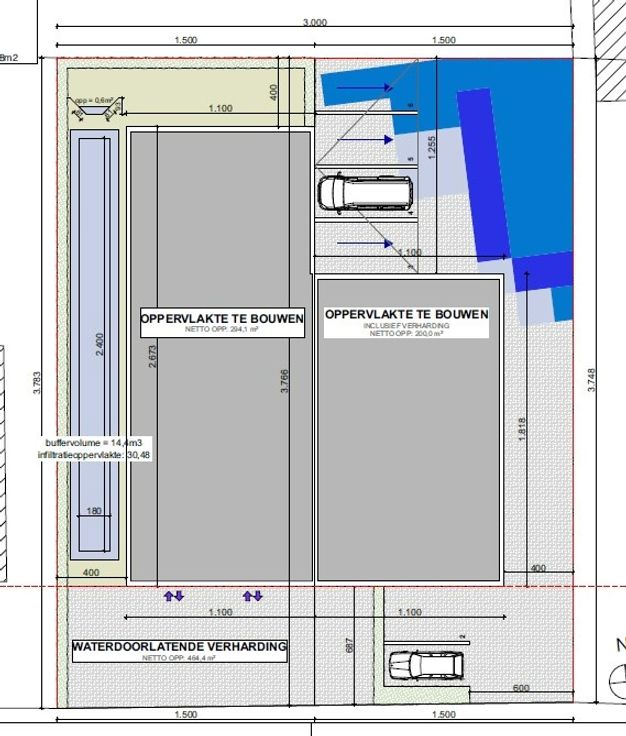Click the parked van symbol in the driveway
This screenshot has height=736, width=626.
[364, 193]
